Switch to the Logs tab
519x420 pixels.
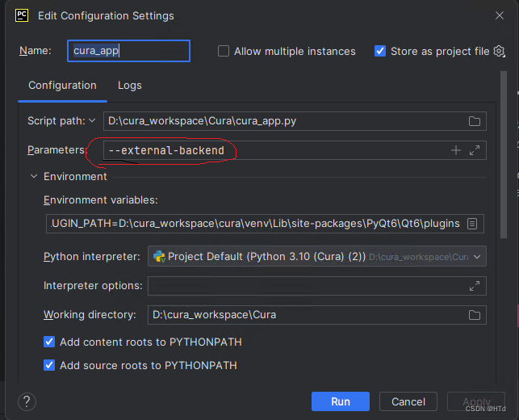pos(129,85)
